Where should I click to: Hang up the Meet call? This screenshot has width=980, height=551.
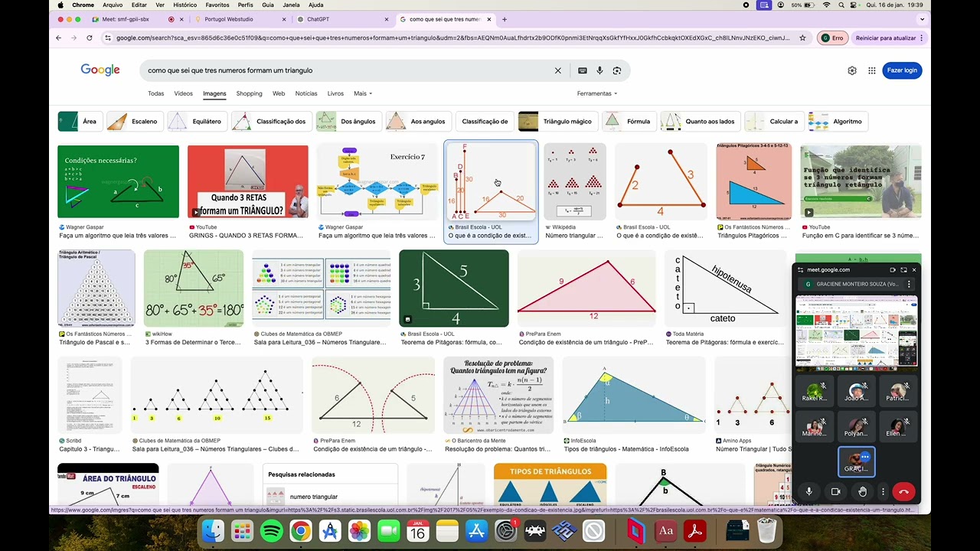pos(903,492)
